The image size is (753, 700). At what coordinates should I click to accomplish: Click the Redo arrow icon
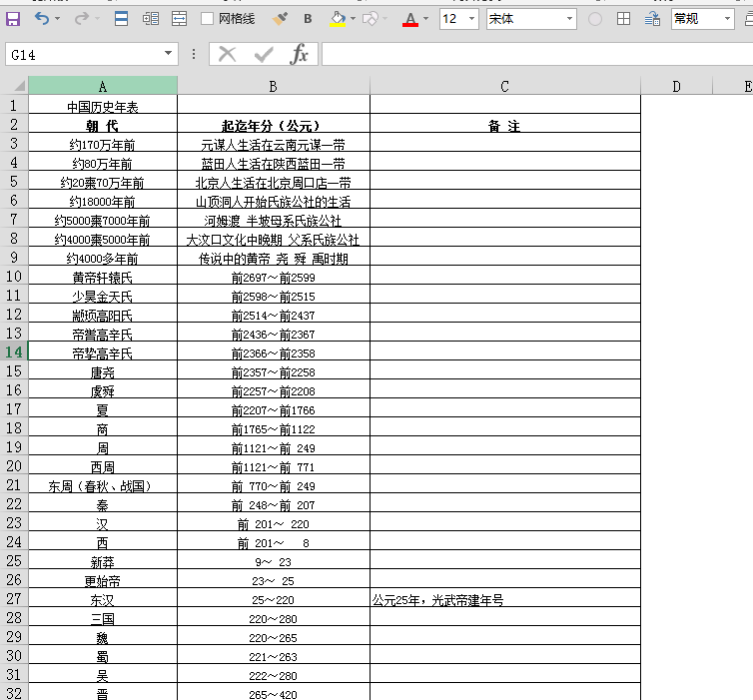tap(82, 19)
